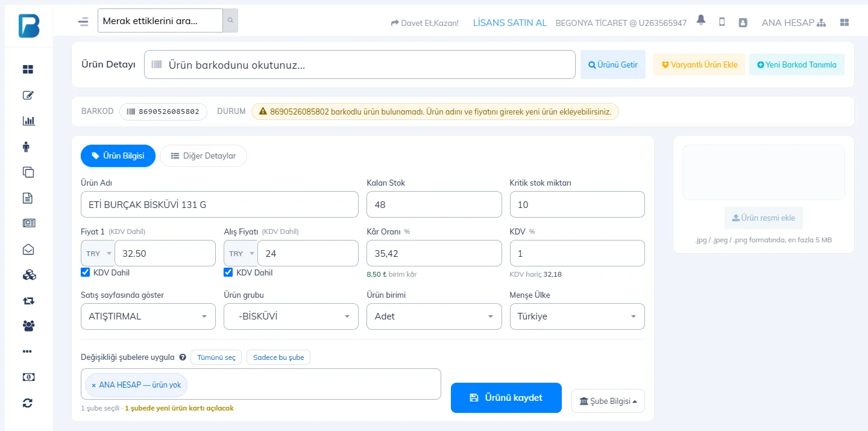This screenshot has height=431, width=868.
Task: Click the circular refresh icon in the sidebar
Action: click(x=27, y=403)
